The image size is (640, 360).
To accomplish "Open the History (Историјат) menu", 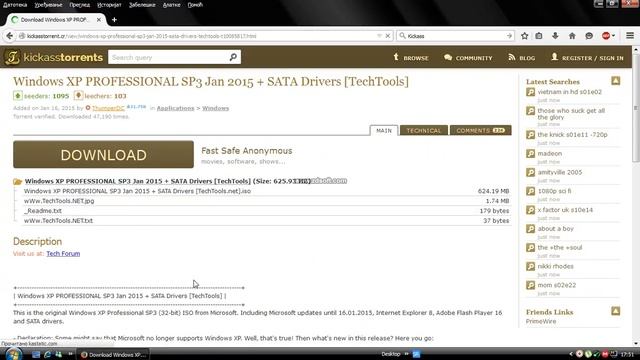I will click(x=109, y=5).
